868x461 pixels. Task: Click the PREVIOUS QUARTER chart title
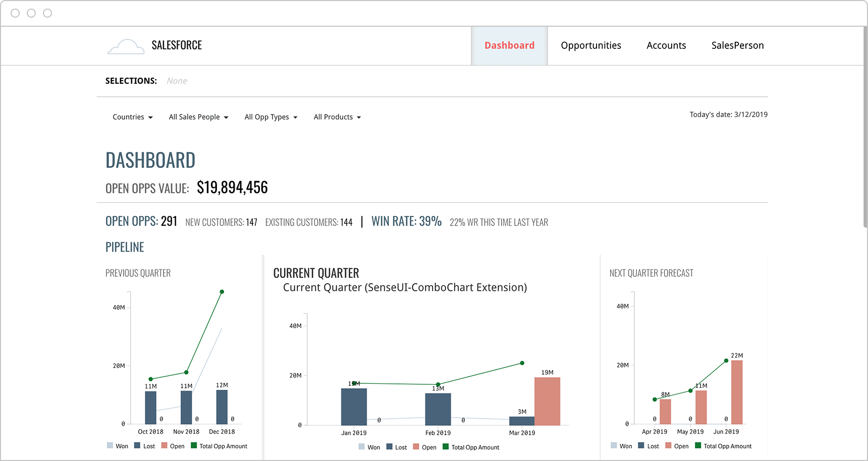point(138,273)
